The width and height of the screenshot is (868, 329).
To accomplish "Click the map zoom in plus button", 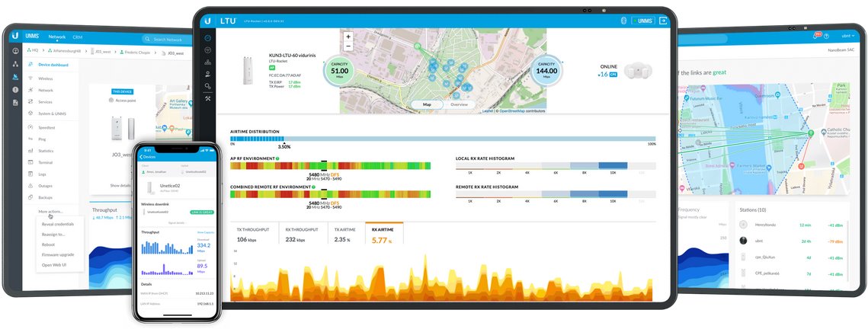I will point(348,37).
